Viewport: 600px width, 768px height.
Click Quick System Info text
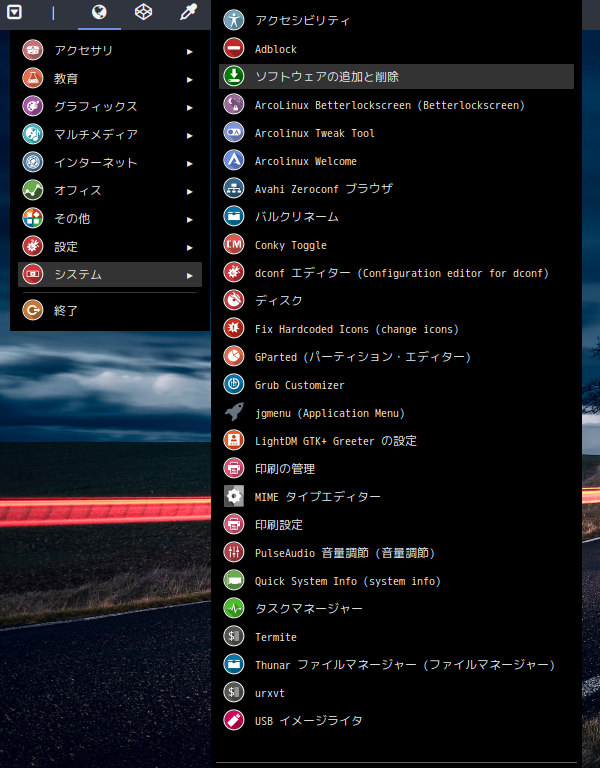click(348, 581)
